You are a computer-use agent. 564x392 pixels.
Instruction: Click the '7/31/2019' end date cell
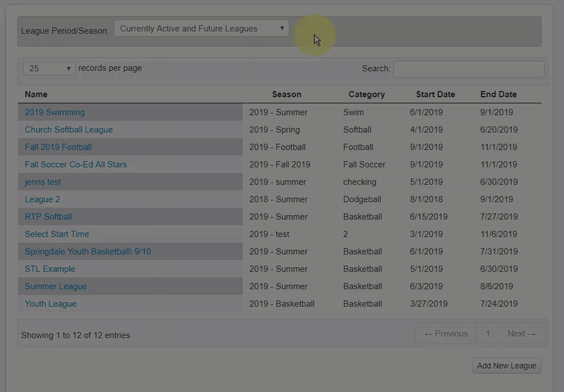499,252
